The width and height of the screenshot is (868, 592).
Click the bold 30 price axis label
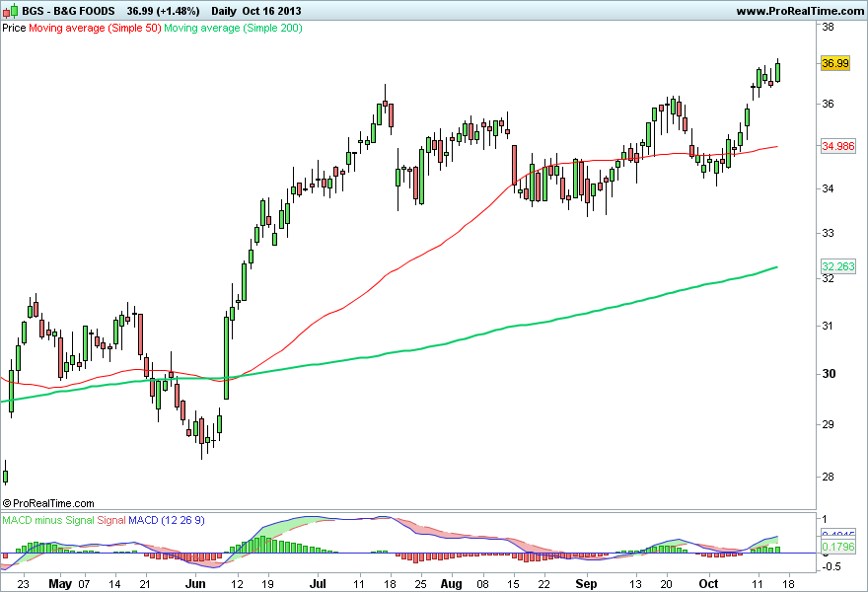pyautogui.click(x=829, y=374)
